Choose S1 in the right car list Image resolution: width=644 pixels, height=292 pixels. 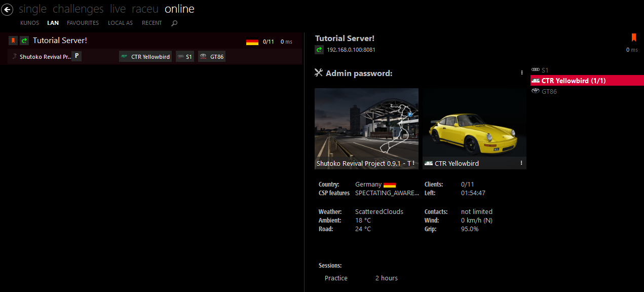click(545, 70)
